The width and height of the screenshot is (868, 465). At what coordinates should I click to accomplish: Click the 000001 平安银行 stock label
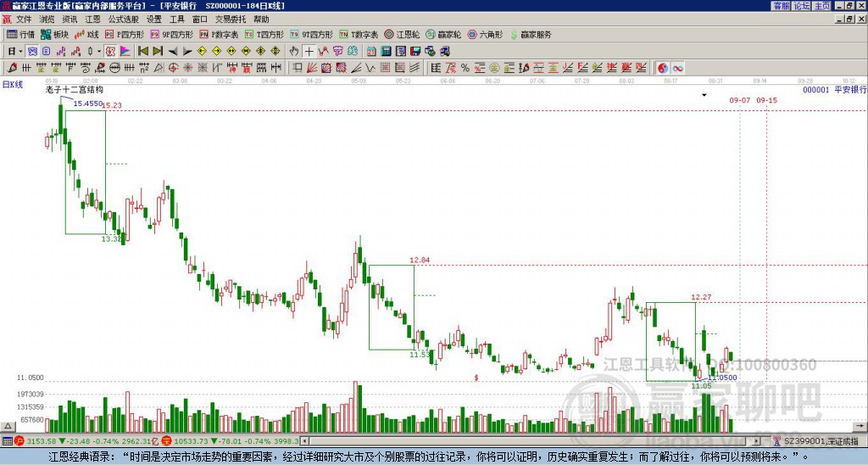(x=834, y=90)
